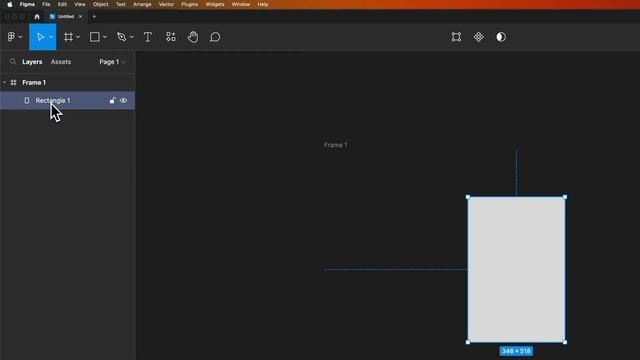Select the Text tool
This screenshot has width=640, height=360.
click(x=148, y=37)
